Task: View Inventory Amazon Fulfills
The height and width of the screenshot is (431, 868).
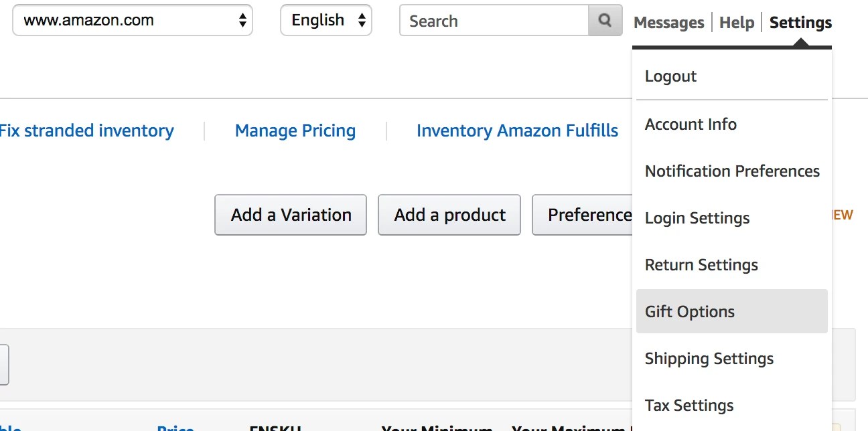Action: (517, 131)
